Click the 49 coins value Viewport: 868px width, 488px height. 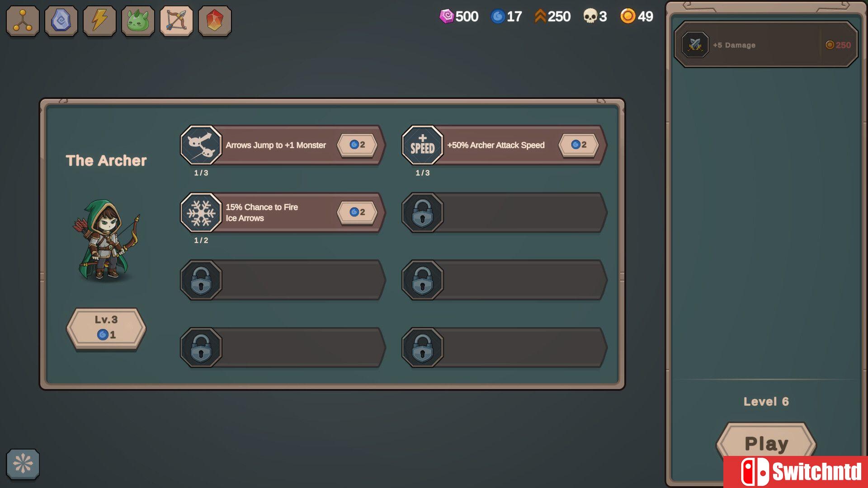coord(645,17)
